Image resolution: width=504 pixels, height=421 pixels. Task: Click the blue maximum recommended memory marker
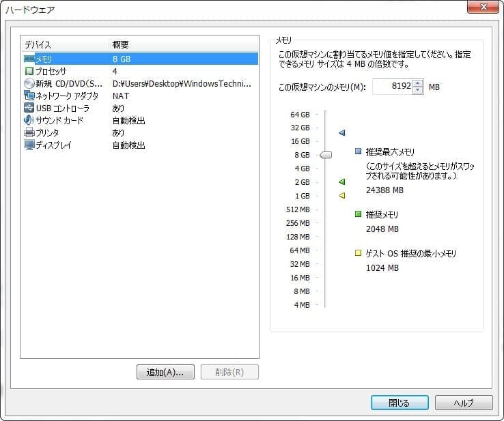(x=342, y=132)
